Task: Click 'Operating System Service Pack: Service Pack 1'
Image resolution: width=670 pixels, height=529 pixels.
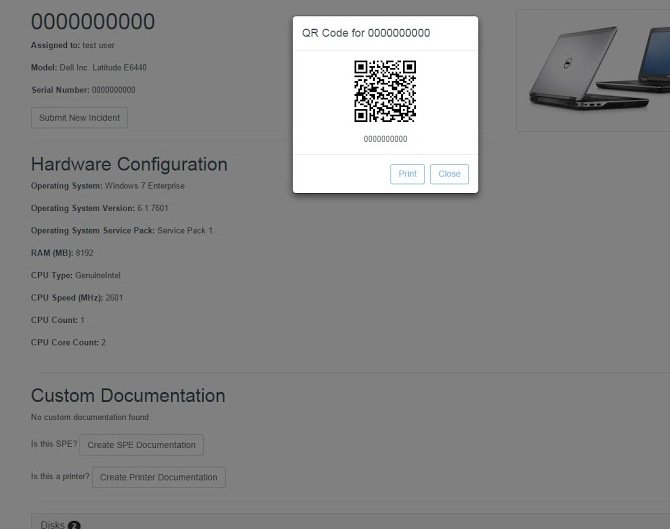Action: 122,230
